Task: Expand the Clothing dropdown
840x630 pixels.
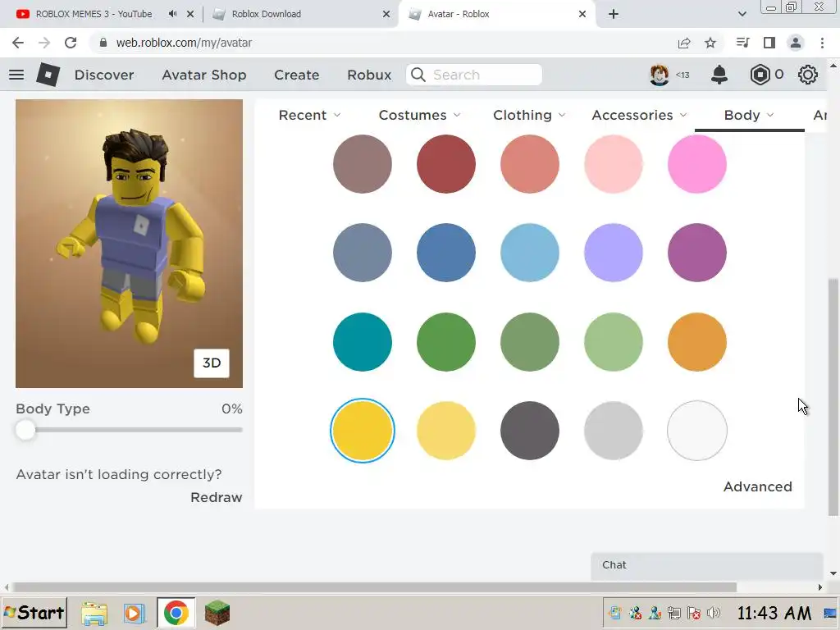Action: (529, 115)
